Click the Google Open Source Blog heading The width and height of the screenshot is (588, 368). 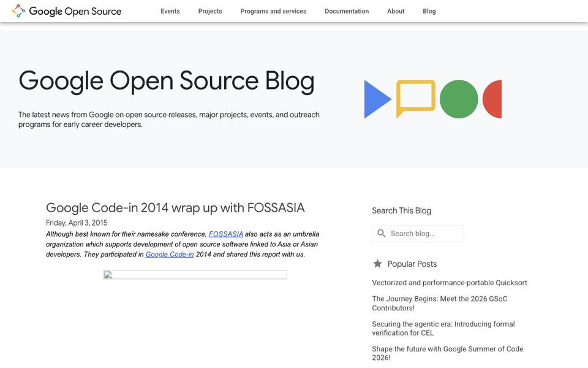(x=167, y=81)
